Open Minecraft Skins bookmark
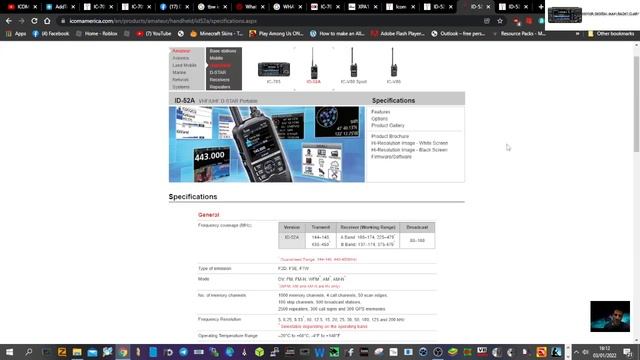The image size is (640, 360). click(x=216, y=34)
